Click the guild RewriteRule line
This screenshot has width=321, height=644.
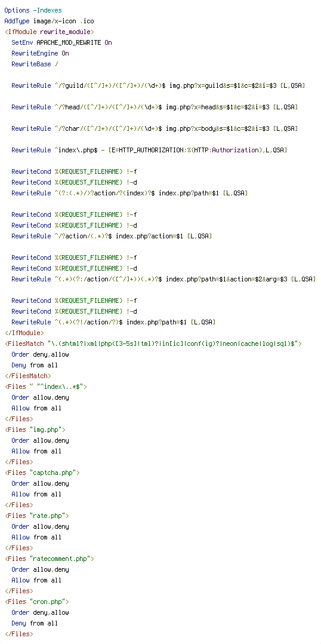pos(158,85)
